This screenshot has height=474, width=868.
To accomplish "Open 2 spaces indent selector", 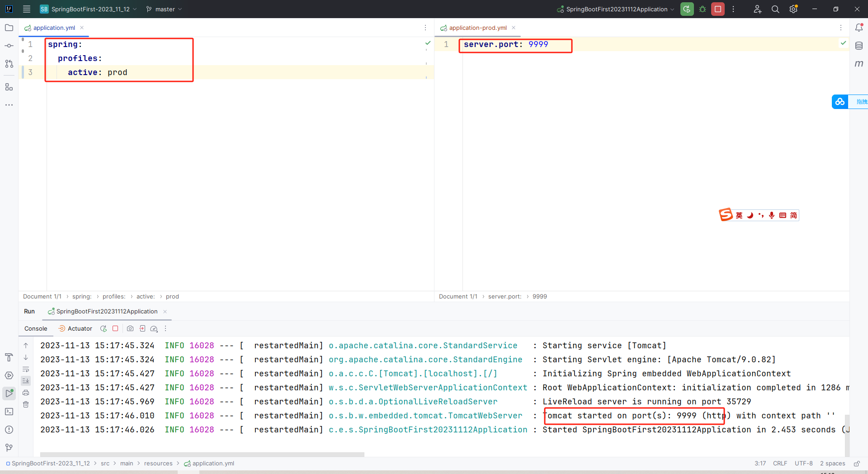I will [x=832, y=464].
